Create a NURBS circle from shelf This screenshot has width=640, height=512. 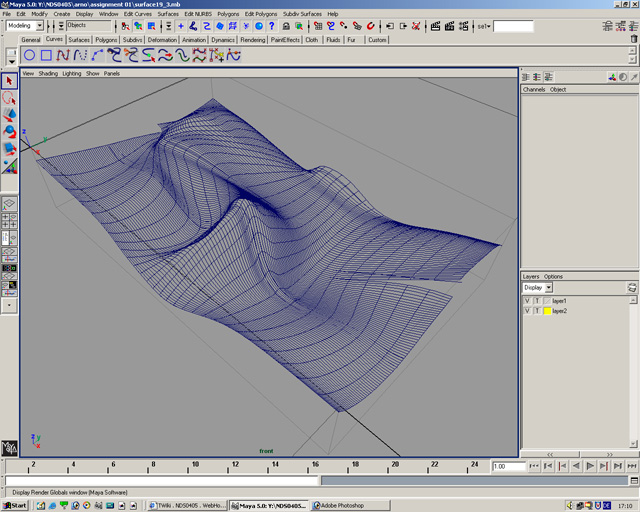point(29,55)
